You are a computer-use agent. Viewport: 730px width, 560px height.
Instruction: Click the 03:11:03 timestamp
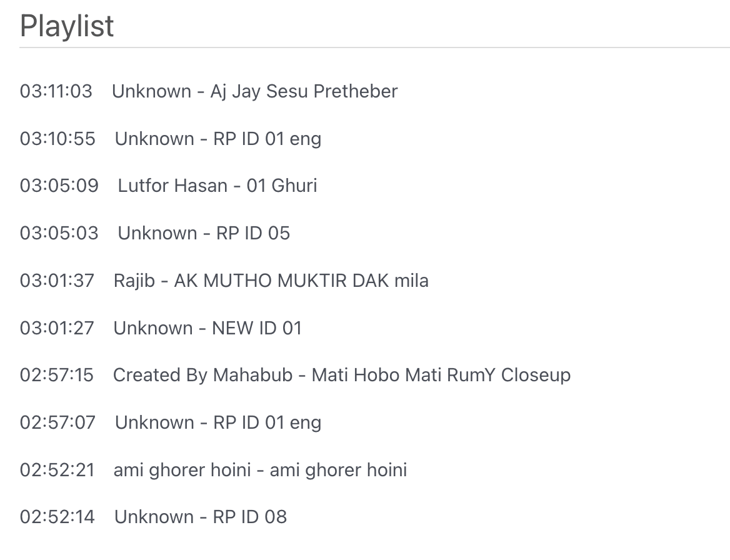click(56, 91)
